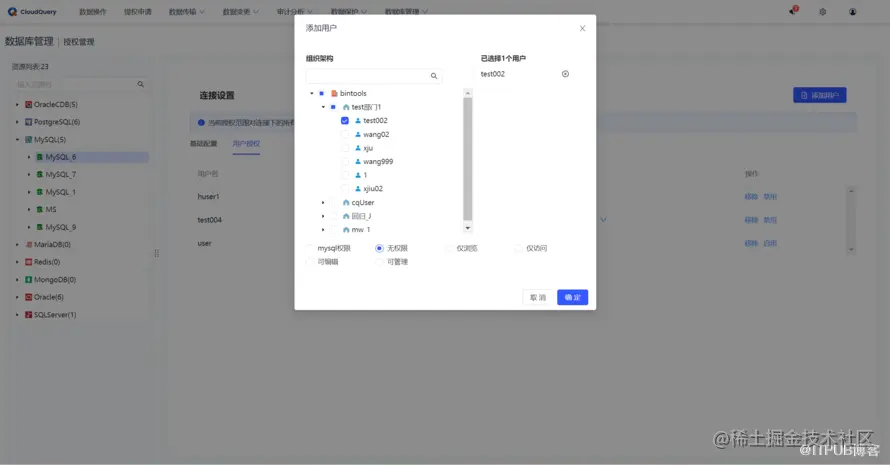This screenshot has height=465, width=890.
Task: Click the MariaDB database icon
Action: tap(28, 245)
